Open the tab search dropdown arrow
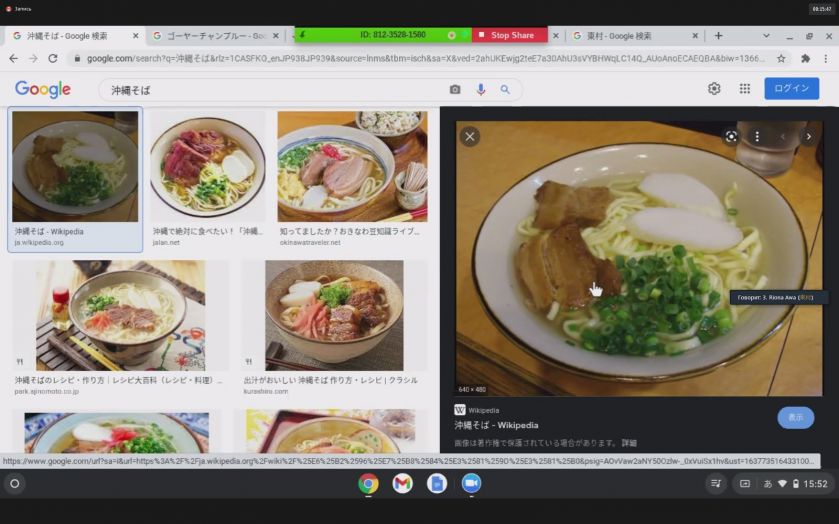Screen dimensions: 839x524 pyautogui.click(x=757, y=36)
